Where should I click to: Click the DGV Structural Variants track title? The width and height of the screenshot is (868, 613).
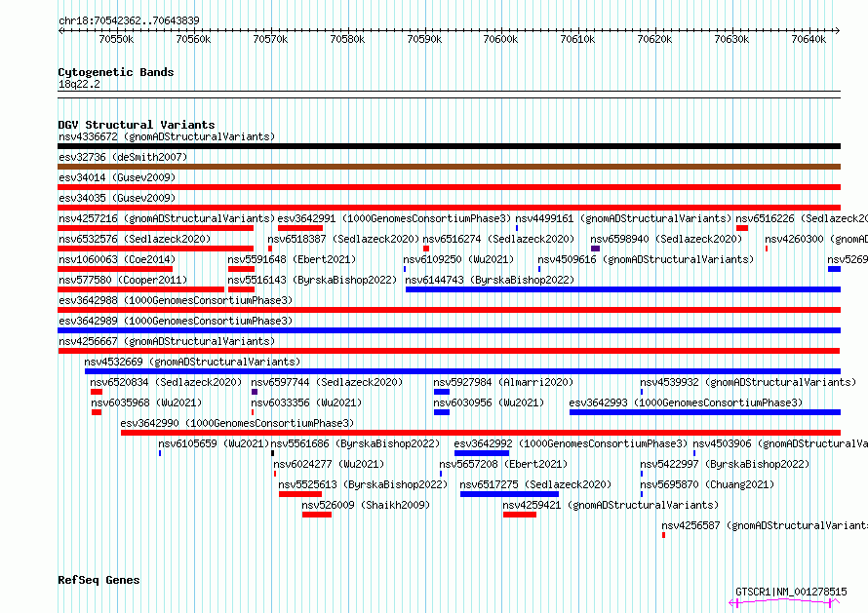137,125
